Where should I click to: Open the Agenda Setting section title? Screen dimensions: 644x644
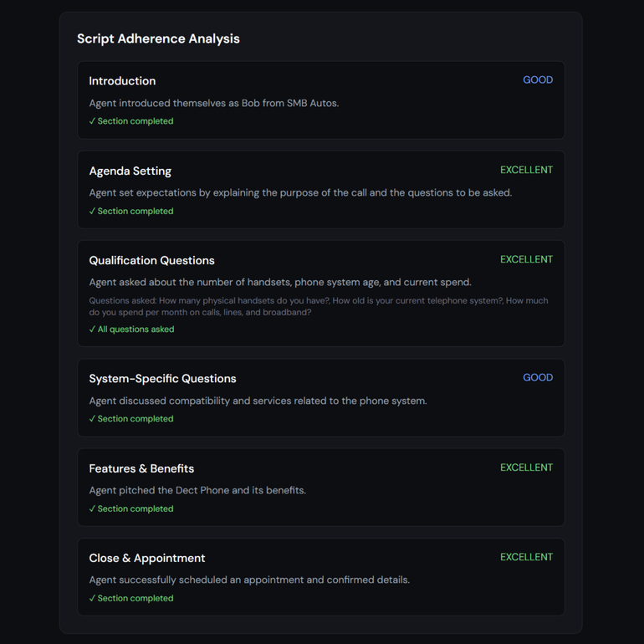point(130,171)
